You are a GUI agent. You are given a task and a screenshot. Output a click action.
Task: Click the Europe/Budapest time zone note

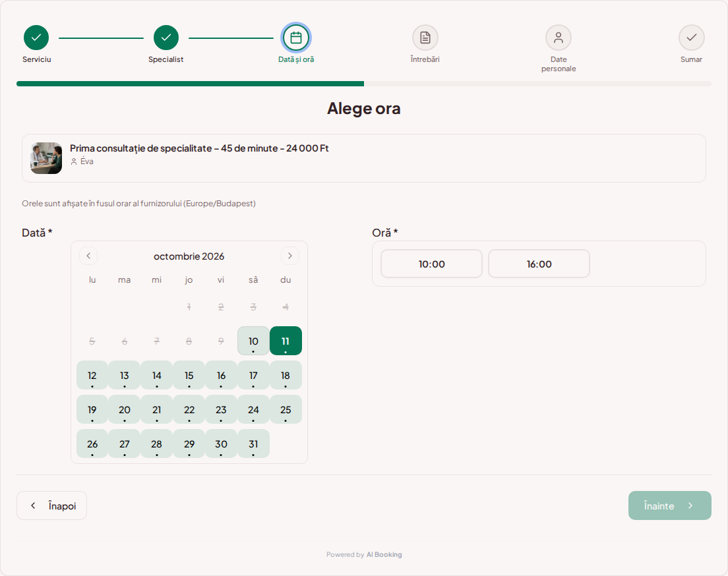[x=139, y=203]
